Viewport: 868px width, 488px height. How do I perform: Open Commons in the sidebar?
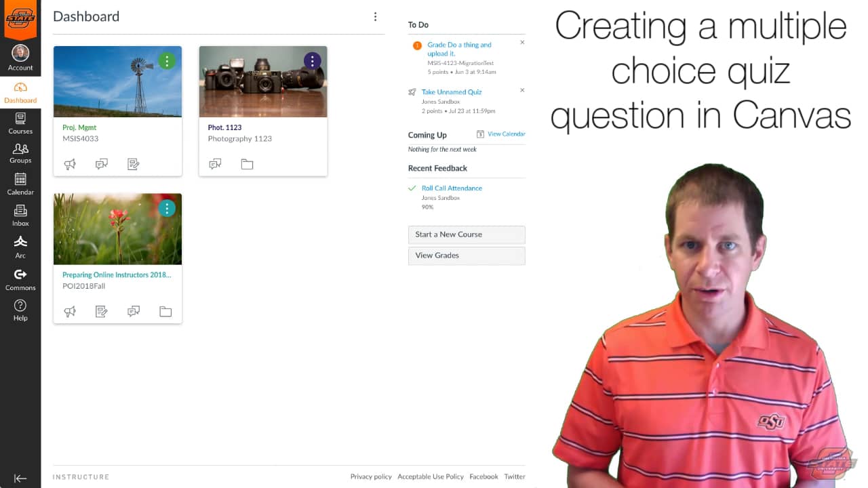20,279
